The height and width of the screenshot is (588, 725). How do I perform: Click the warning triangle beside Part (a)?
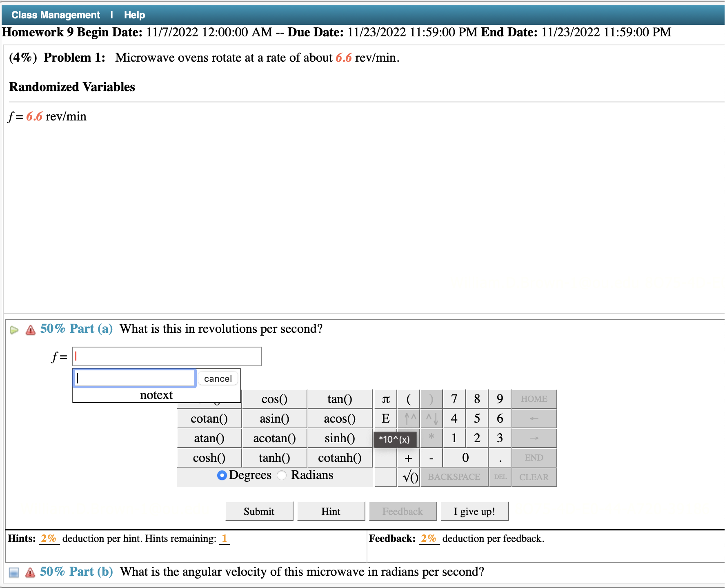30,330
